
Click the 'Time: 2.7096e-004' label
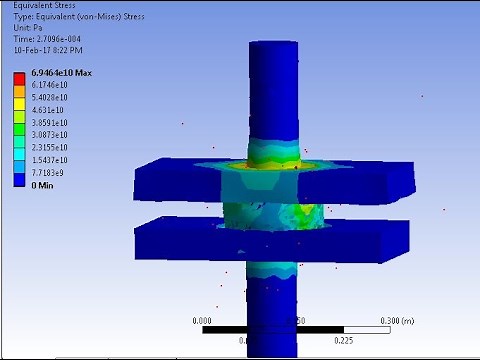[47, 39]
